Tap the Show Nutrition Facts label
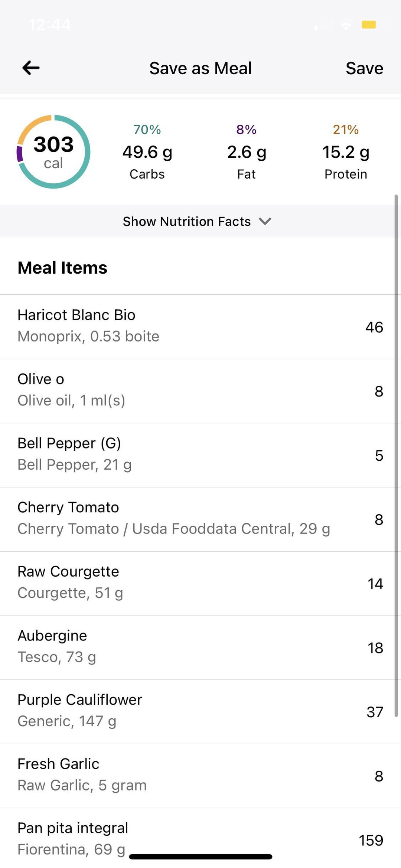 pyautogui.click(x=187, y=221)
